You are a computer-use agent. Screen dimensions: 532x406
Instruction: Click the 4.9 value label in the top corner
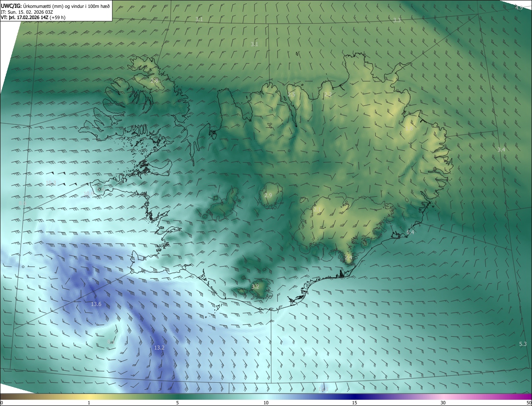pyautogui.click(x=519, y=8)
